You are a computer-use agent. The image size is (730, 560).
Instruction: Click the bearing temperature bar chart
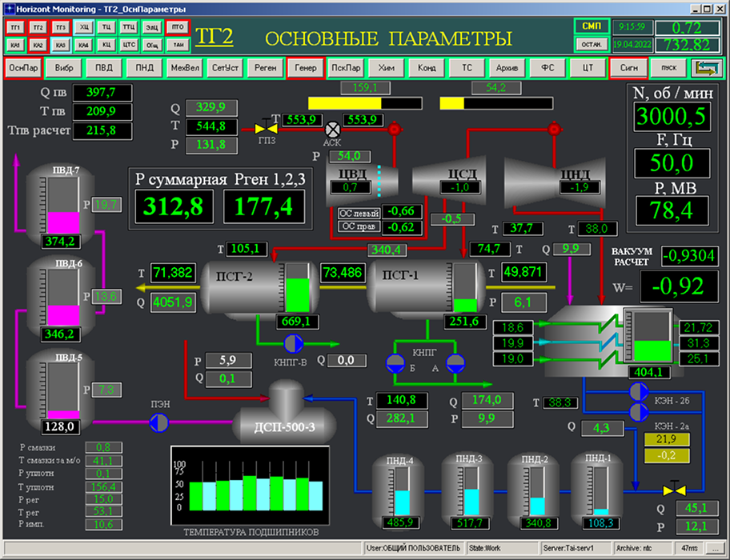tap(249, 484)
